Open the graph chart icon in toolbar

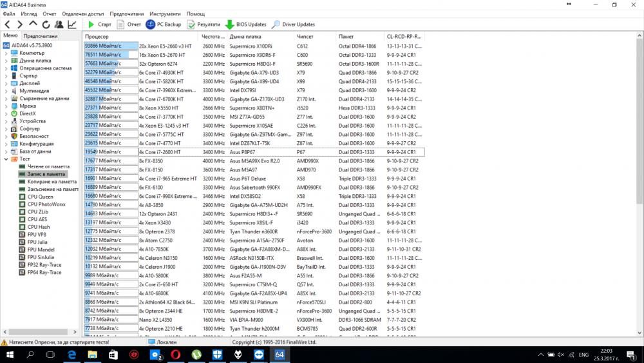pos(72,25)
